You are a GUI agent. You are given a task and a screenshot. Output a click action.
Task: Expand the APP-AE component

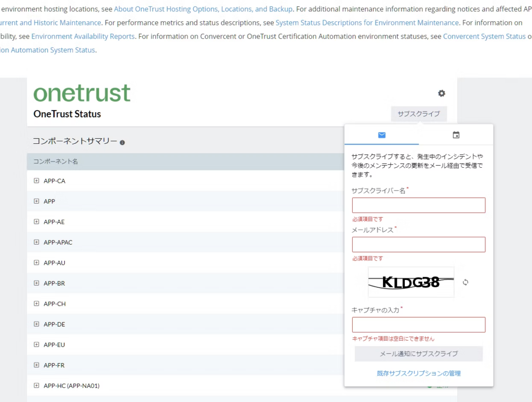click(36, 222)
